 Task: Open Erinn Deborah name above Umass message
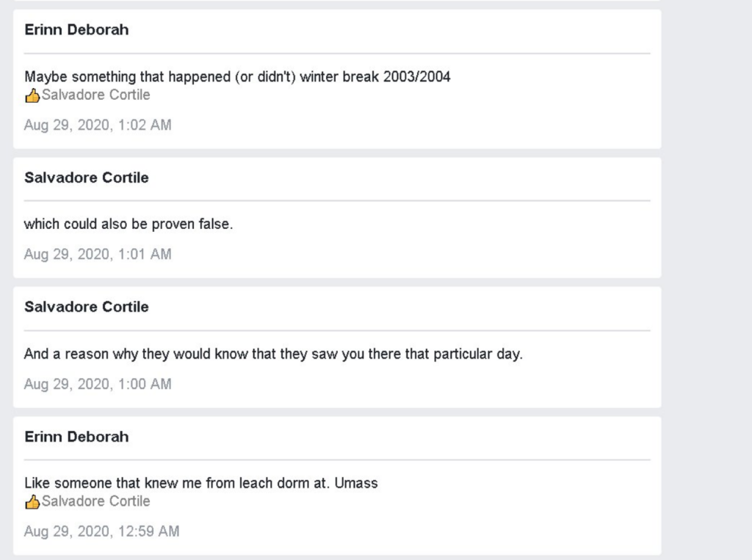click(x=76, y=437)
